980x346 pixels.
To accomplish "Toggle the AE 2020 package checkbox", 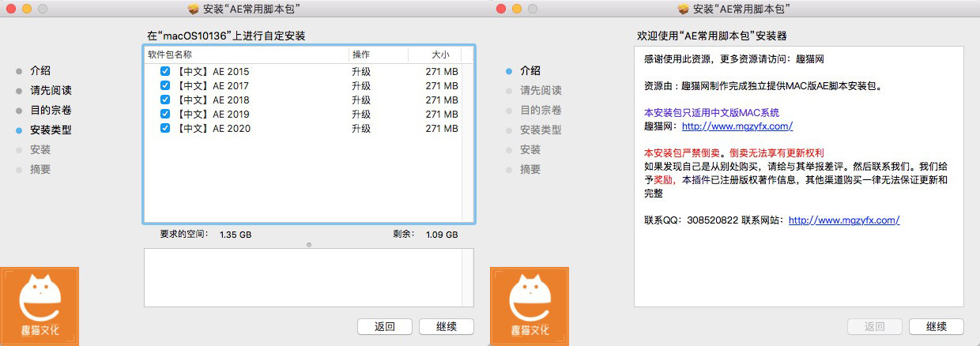I will tap(165, 128).
